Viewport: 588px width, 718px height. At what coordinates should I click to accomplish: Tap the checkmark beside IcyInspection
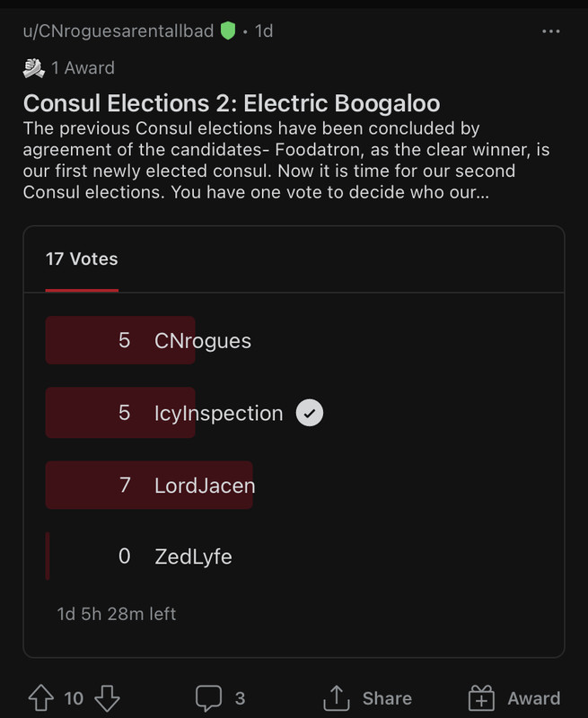pyautogui.click(x=310, y=413)
